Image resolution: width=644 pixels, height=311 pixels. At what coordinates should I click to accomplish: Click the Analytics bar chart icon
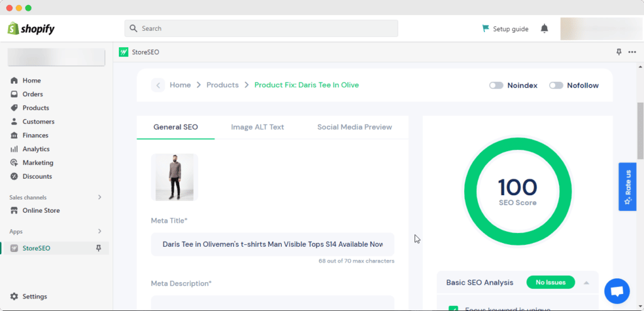coord(14,149)
